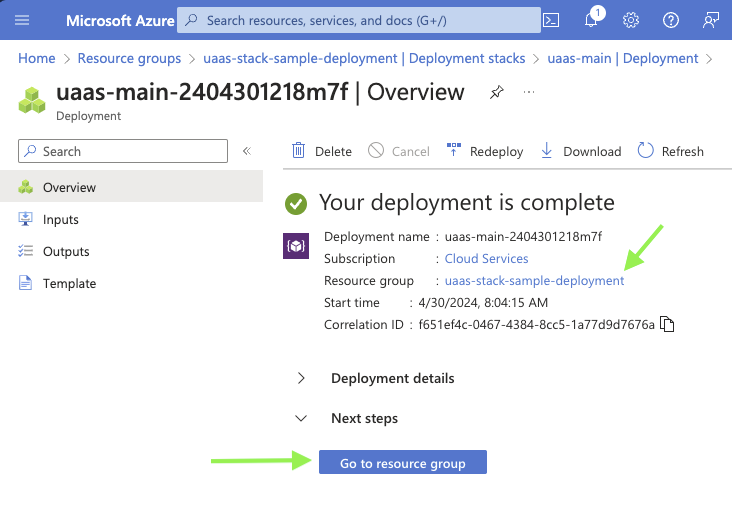732x506 pixels.
Task: Click the Correlation ID value f651ef4c-0467-4384-8cc5-1a77d9d7676a
Action: click(536, 324)
